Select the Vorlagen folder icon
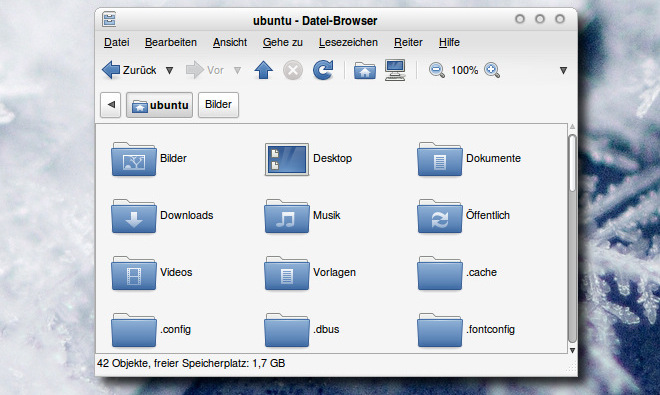The height and width of the screenshot is (395, 660). click(287, 273)
